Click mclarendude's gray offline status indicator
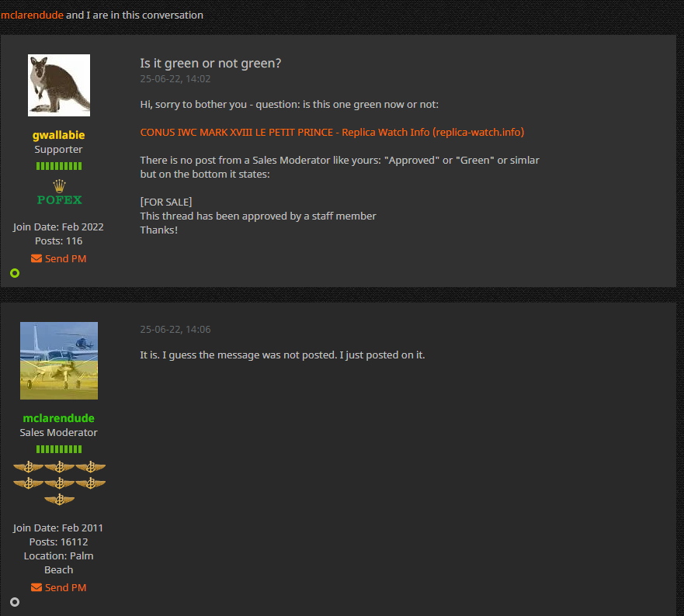Viewport: 684px width, 616px height. (x=15, y=602)
